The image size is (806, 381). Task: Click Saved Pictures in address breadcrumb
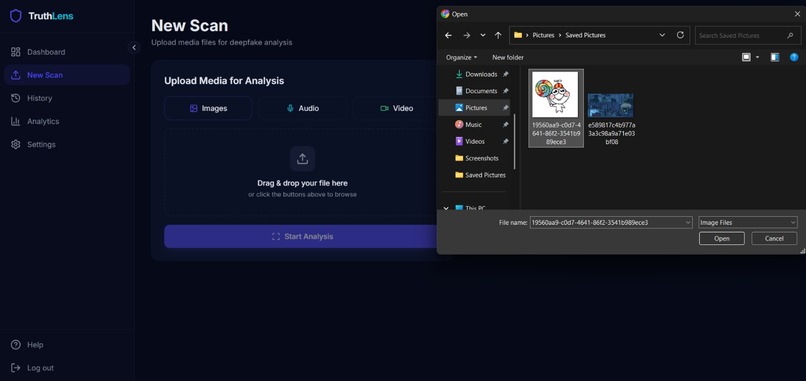[585, 35]
